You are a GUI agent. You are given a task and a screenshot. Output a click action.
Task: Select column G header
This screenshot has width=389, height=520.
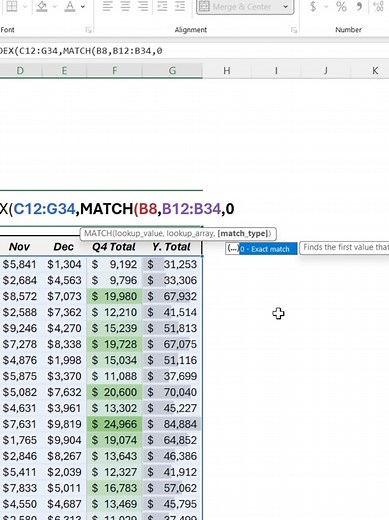(172, 71)
